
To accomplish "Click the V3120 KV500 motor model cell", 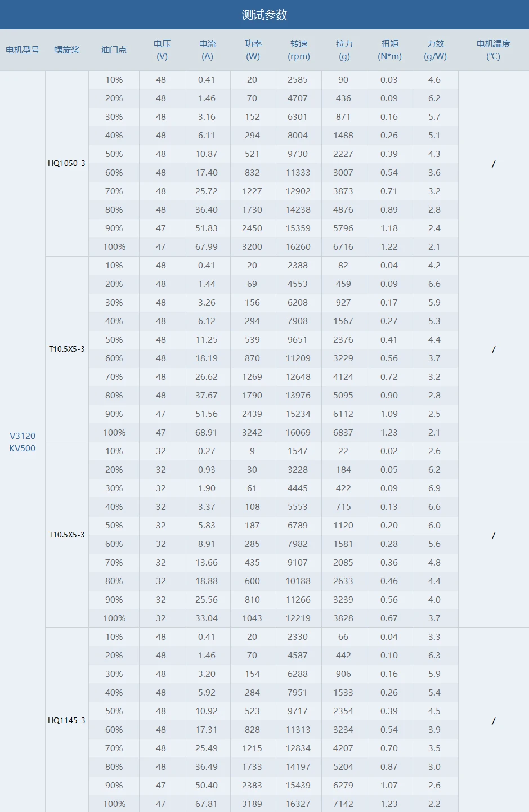I will [23, 442].
